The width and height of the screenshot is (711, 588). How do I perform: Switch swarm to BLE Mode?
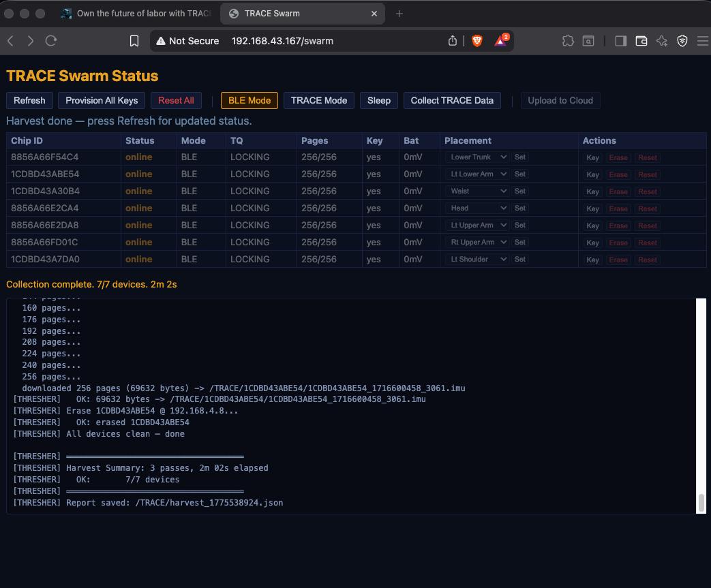pyautogui.click(x=249, y=101)
